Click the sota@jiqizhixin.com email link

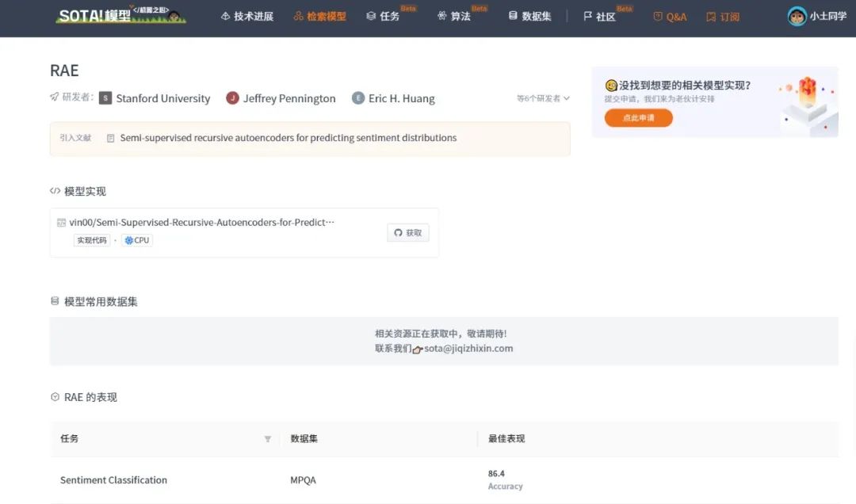tap(468, 348)
